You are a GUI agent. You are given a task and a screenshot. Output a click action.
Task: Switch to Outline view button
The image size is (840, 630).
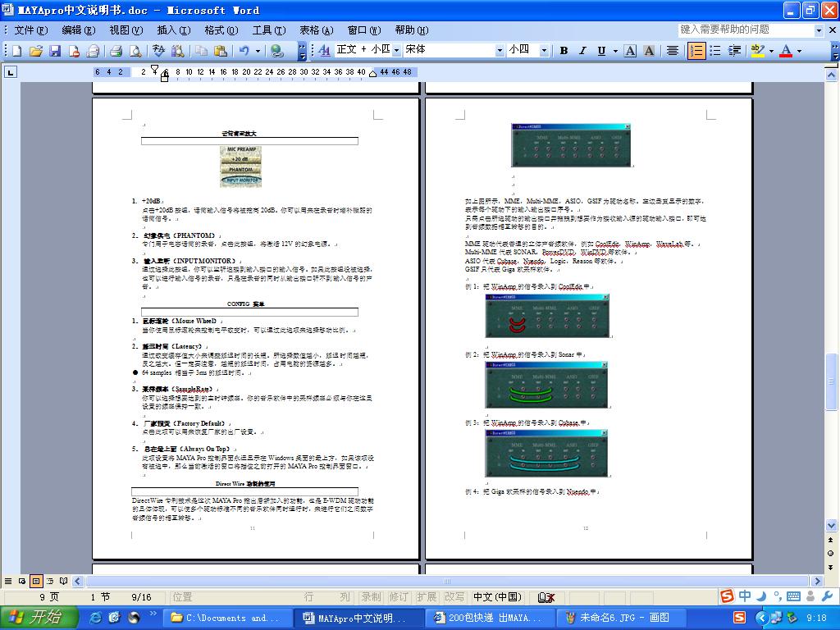point(50,581)
